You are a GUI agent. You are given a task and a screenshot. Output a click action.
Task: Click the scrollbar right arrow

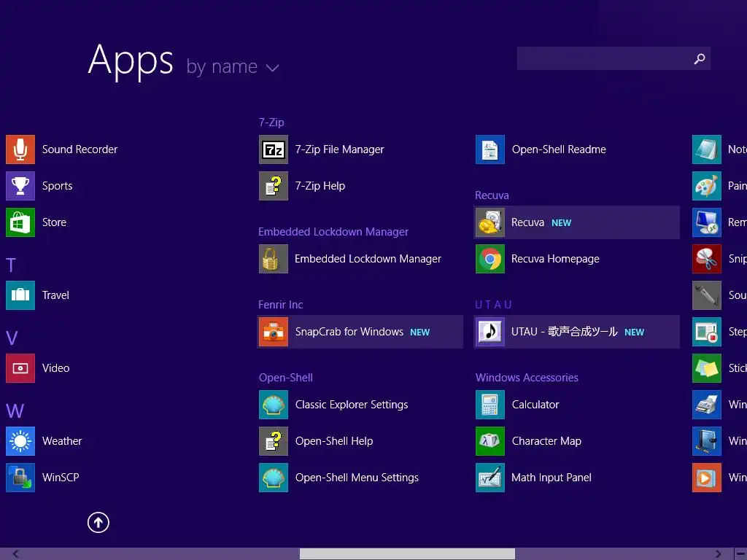(x=718, y=554)
